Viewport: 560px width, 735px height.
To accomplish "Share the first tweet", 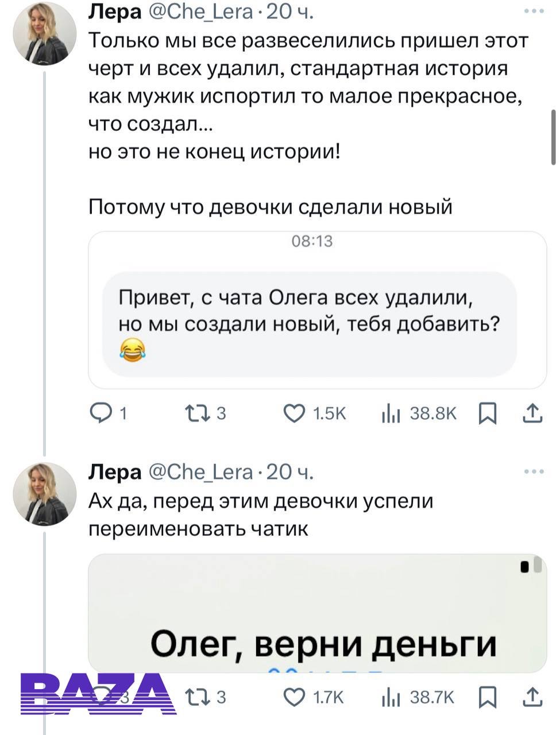I will pyautogui.click(x=533, y=413).
